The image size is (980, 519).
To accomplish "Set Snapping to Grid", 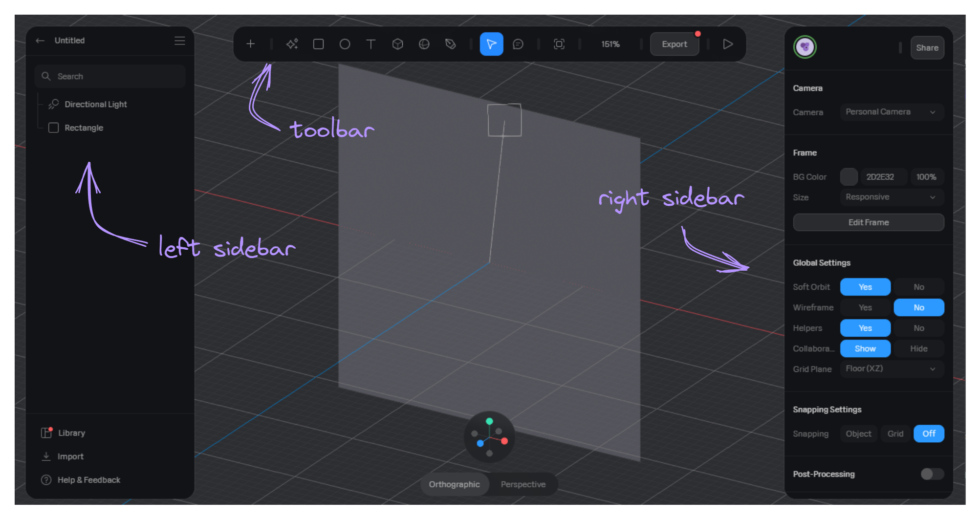I will click(x=895, y=433).
